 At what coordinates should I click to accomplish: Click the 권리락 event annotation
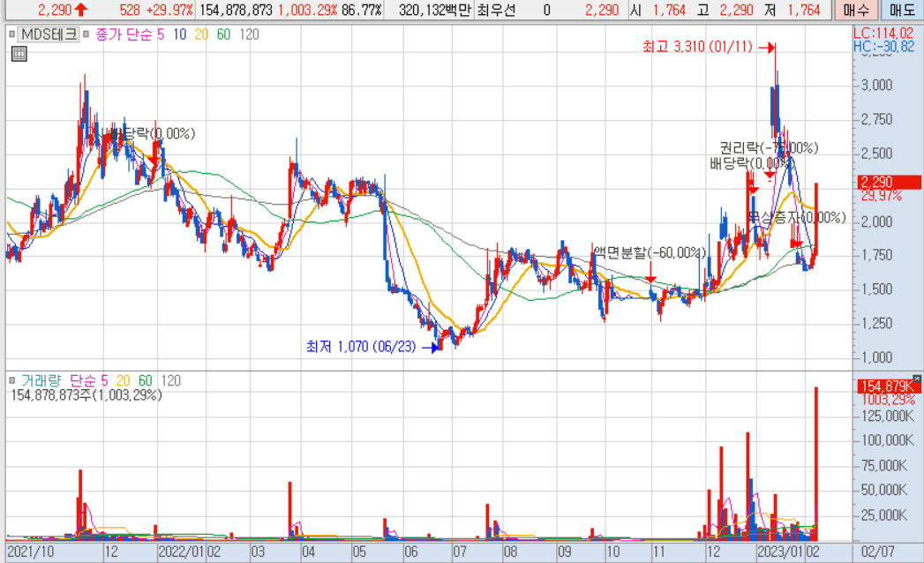[x=769, y=148]
